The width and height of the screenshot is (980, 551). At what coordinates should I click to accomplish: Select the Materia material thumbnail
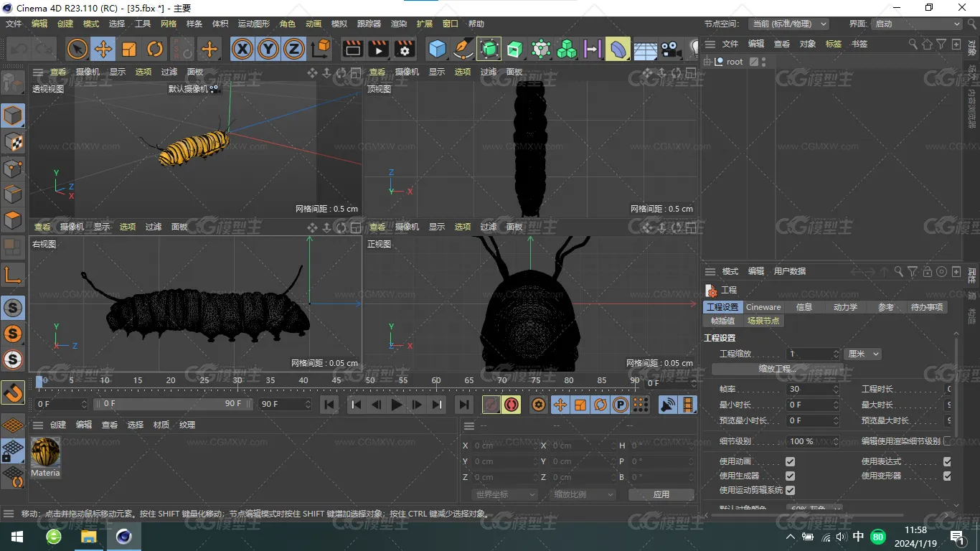pyautogui.click(x=45, y=452)
